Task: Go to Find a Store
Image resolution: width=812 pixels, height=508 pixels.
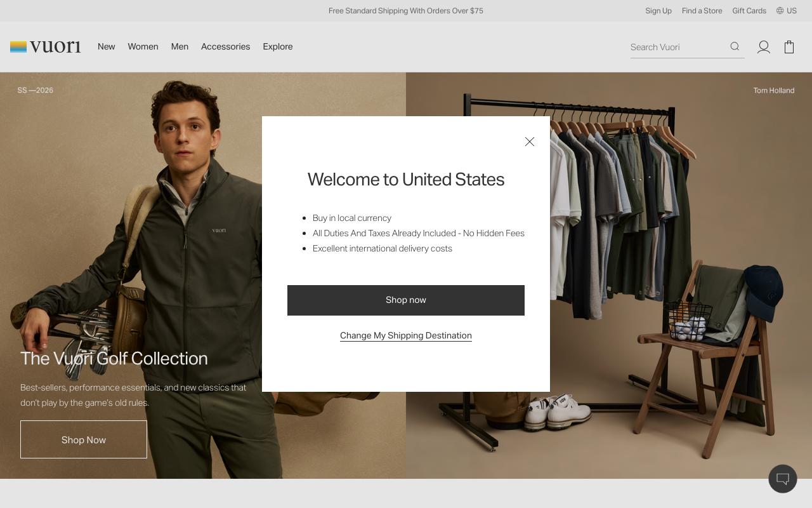Action: pos(702,11)
